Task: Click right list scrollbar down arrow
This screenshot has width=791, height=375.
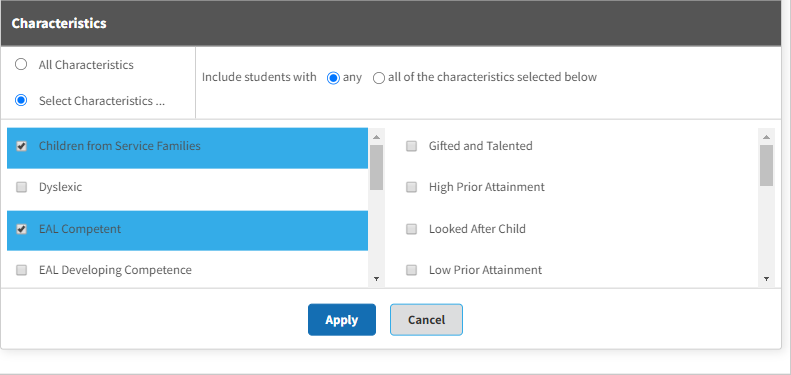Action: click(x=766, y=279)
